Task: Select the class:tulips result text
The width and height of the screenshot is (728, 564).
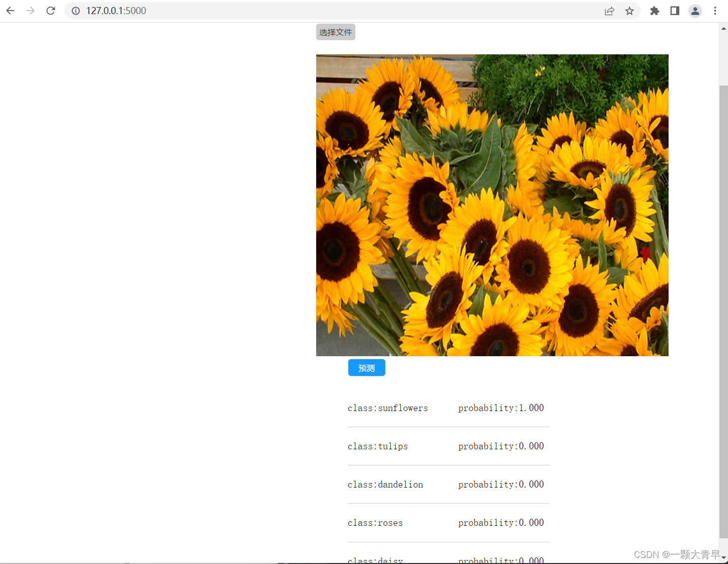Action: tap(378, 446)
